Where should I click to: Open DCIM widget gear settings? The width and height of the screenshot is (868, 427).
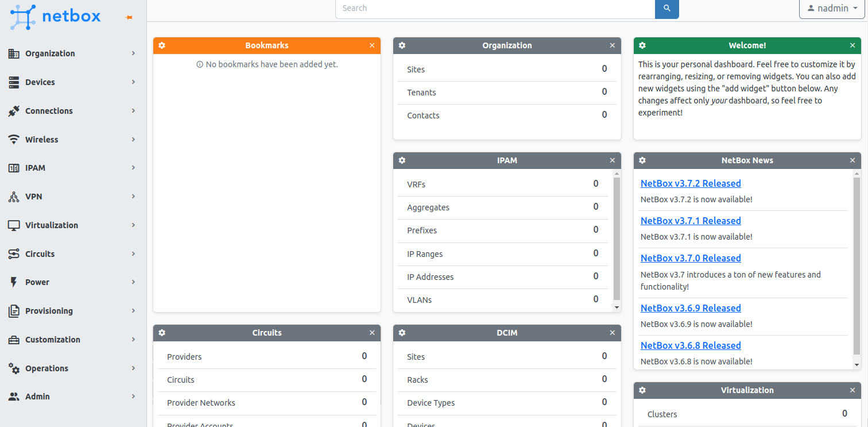402,333
